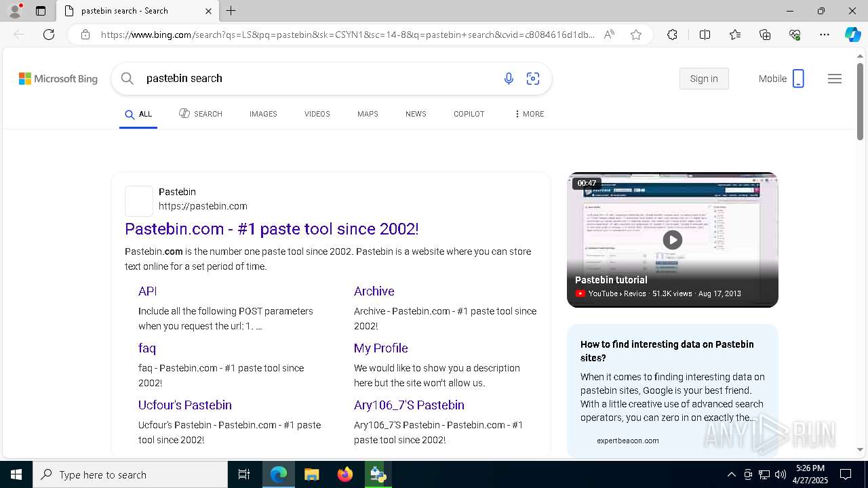Open the Extensions puzzle icon
868x488 pixels.
pos(672,35)
